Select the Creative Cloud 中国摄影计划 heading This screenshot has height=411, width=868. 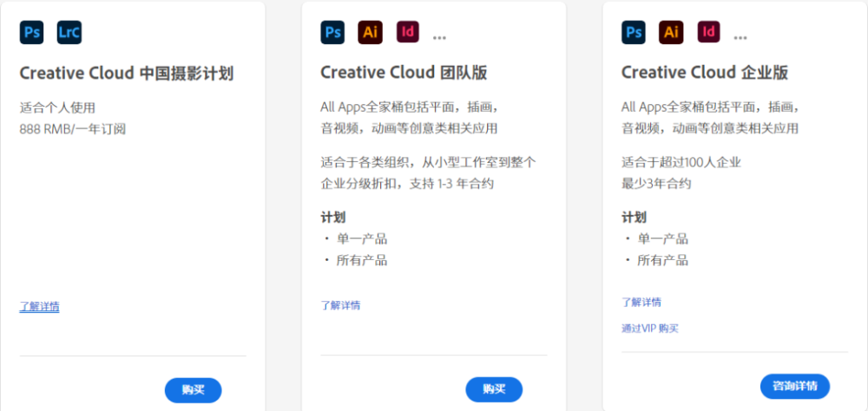tap(126, 73)
